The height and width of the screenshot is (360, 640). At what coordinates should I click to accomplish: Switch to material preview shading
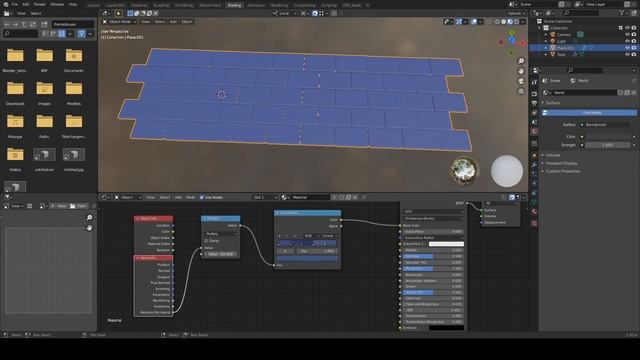tap(510, 22)
